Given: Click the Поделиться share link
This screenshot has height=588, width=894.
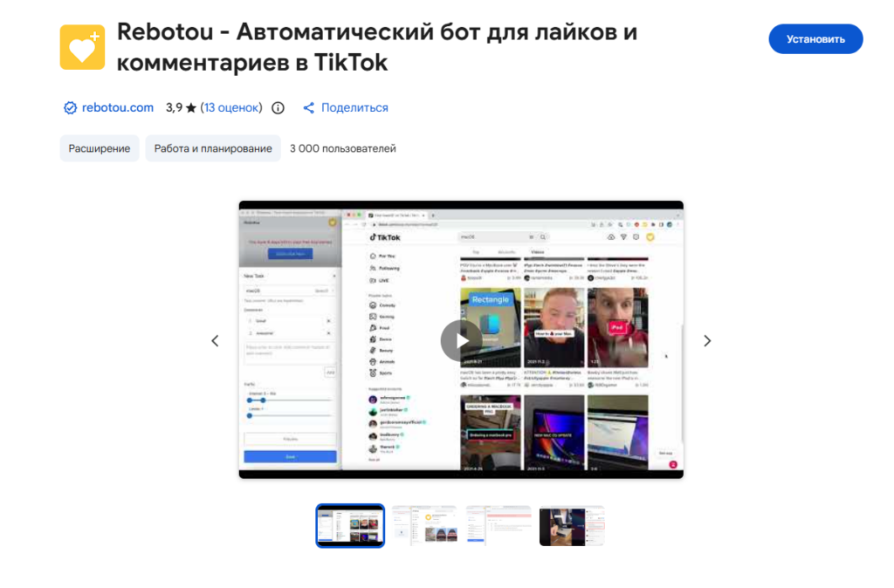Looking at the screenshot, I should 354,107.
